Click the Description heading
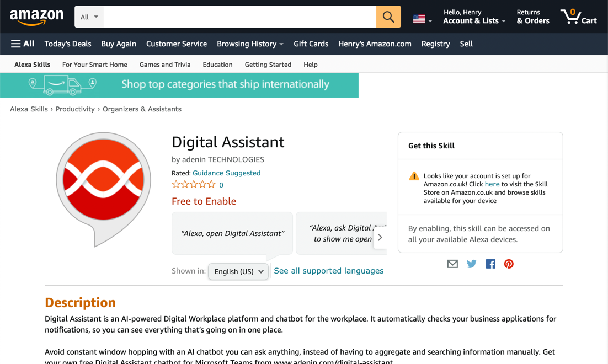 point(80,302)
